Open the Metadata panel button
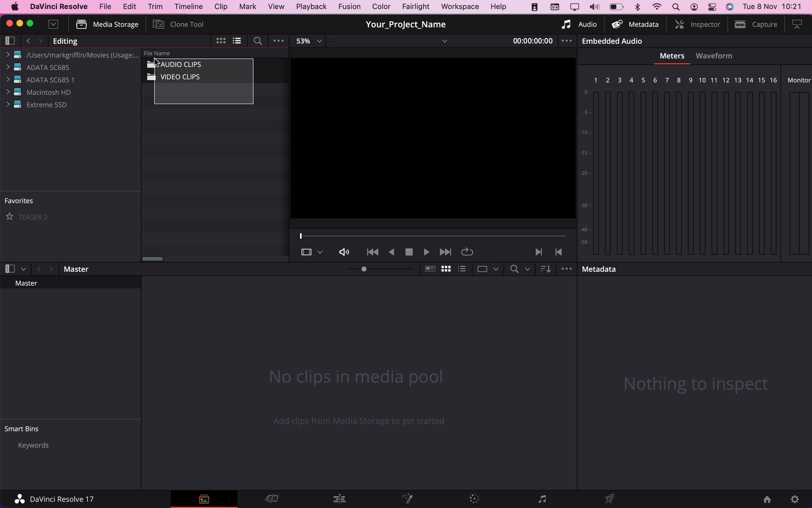This screenshot has height=508, width=812. click(635, 24)
